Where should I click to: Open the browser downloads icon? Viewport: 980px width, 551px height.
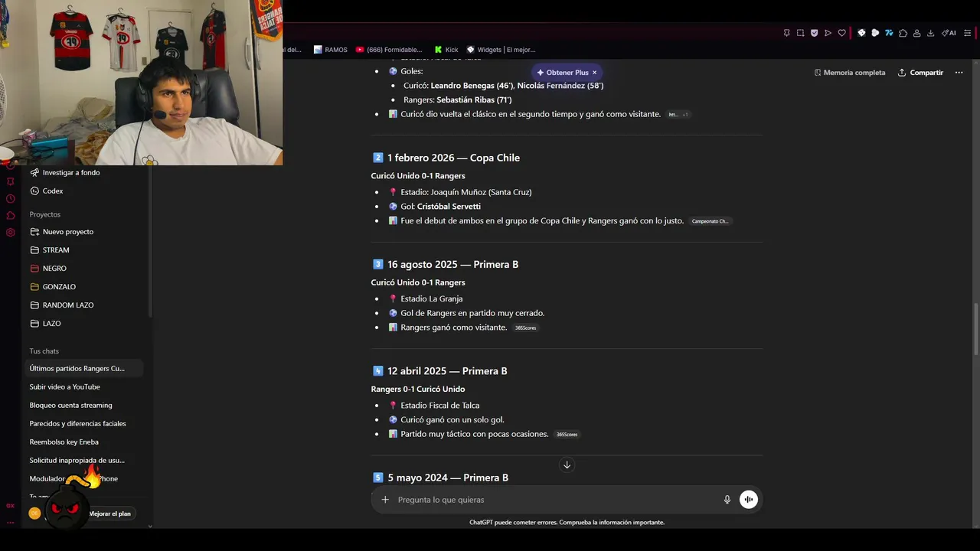coord(930,33)
